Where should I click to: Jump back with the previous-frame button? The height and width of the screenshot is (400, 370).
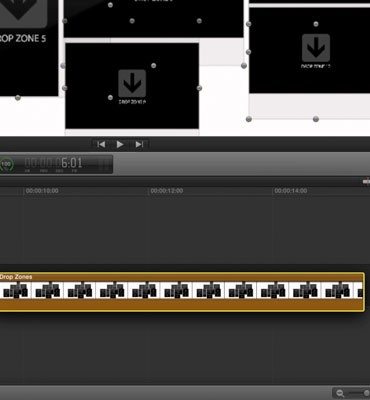click(101, 144)
